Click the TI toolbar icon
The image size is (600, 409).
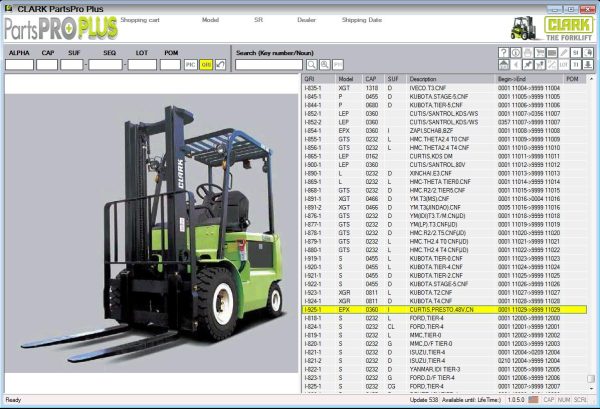coord(576,65)
